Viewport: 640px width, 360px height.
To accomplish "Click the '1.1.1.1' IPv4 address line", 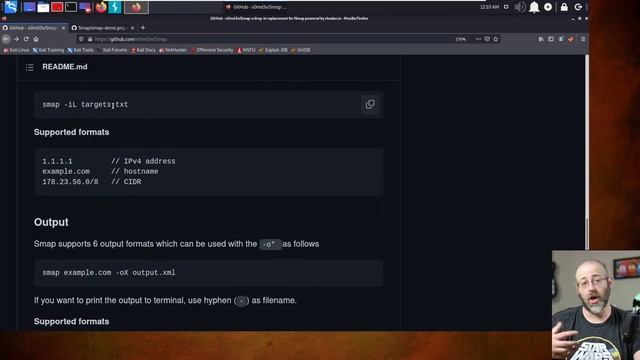I will coord(109,161).
